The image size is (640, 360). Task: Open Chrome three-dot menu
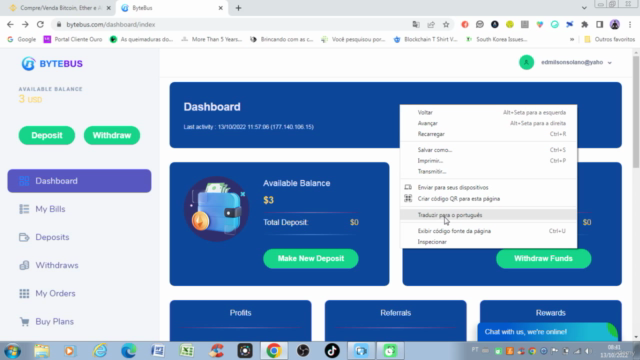click(x=631, y=24)
